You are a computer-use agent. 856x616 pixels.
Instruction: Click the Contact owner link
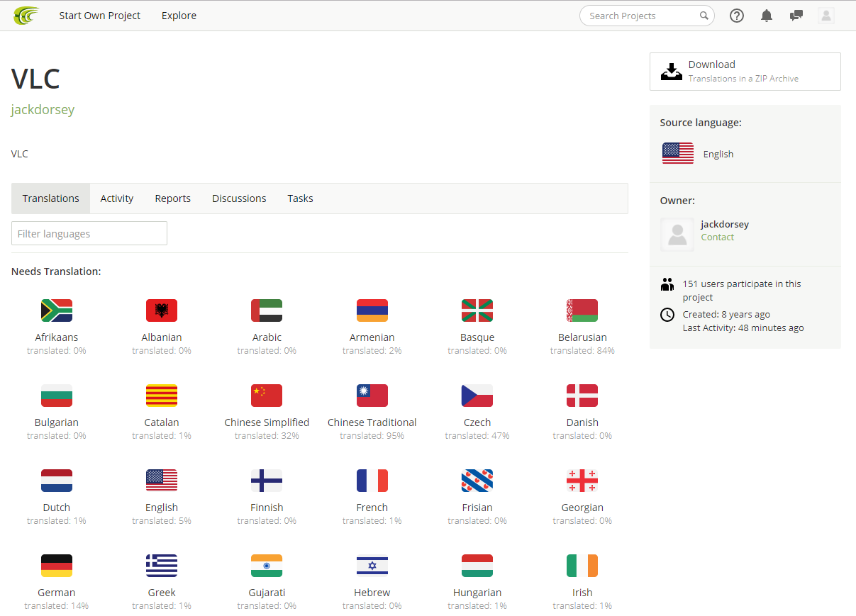(x=718, y=237)
